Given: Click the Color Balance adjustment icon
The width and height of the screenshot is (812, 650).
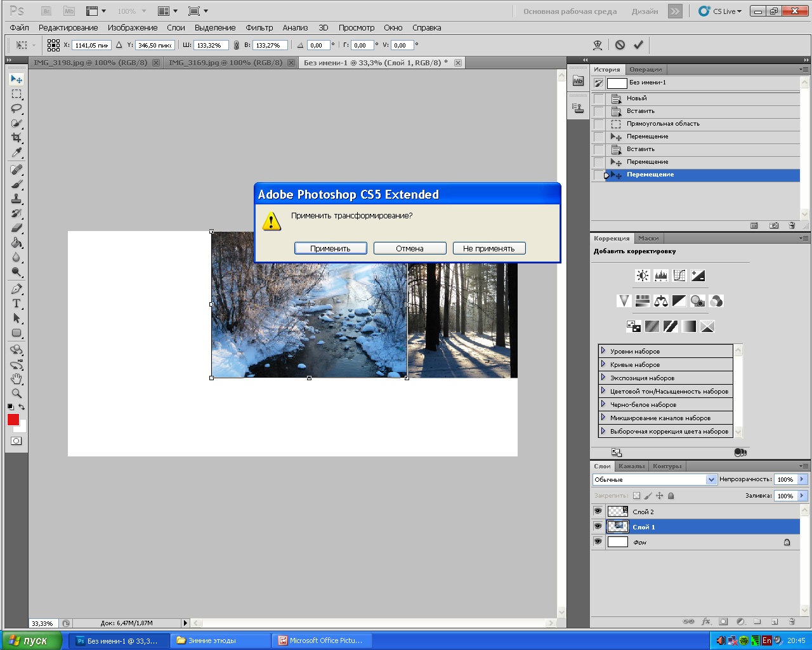Looking at the screenshot, I should click(661, 301).
